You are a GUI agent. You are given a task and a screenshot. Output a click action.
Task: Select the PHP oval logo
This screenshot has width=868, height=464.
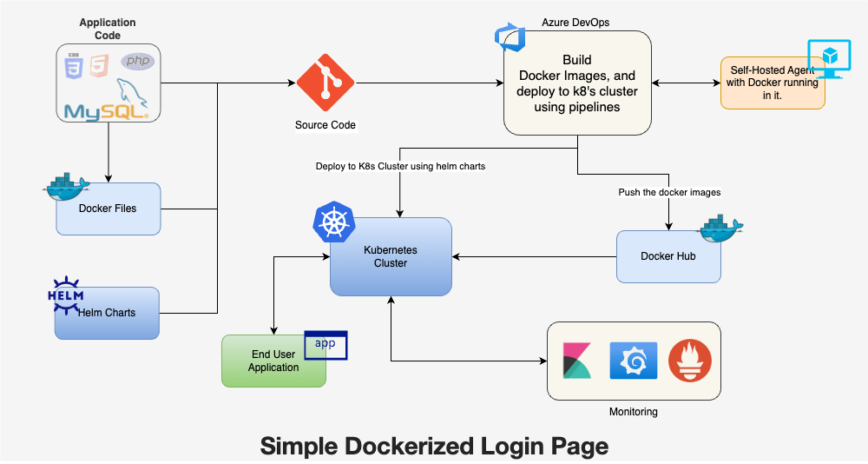137,61
